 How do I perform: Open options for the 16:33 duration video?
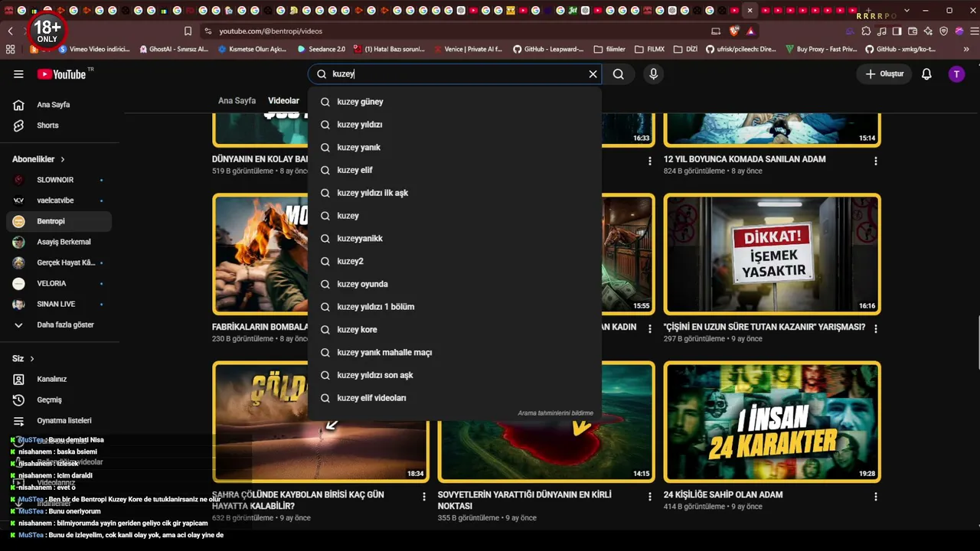(x=650, y=161)
